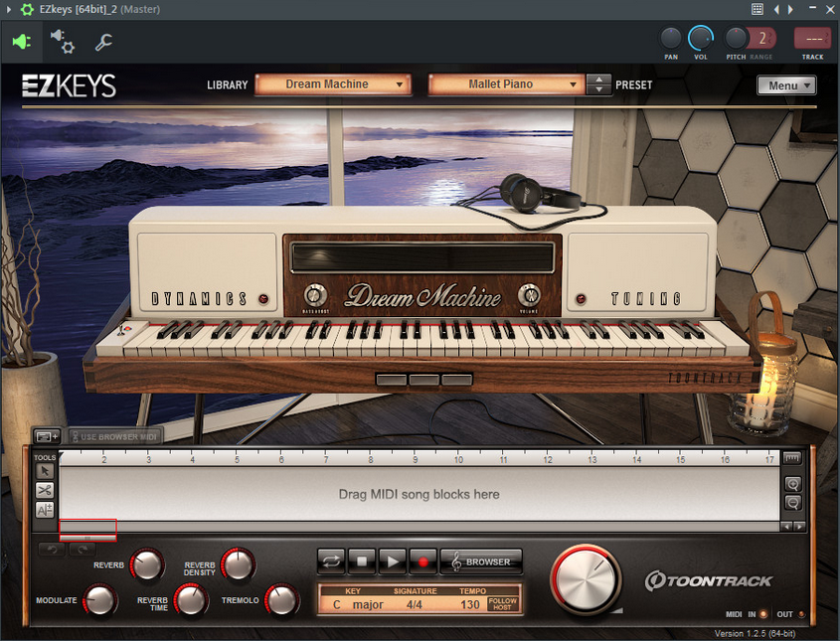
Task: Zoom out the song track
Action: tap(793, 502)
